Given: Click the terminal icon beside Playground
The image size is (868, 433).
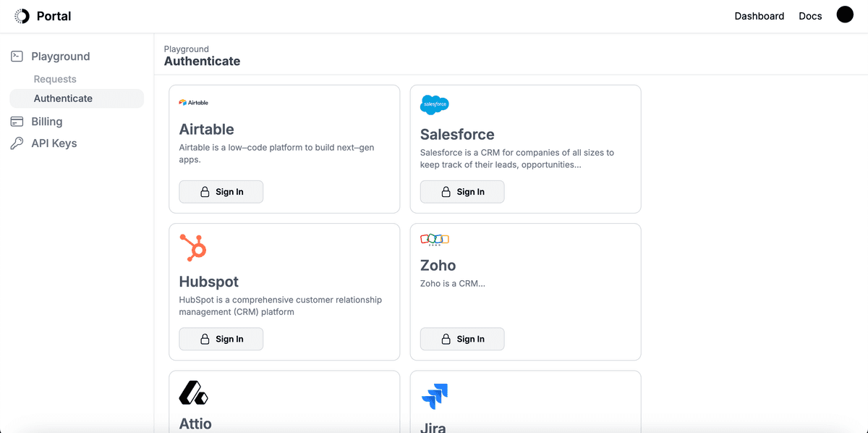Looking at the screenshot, I should pos(16,56).
